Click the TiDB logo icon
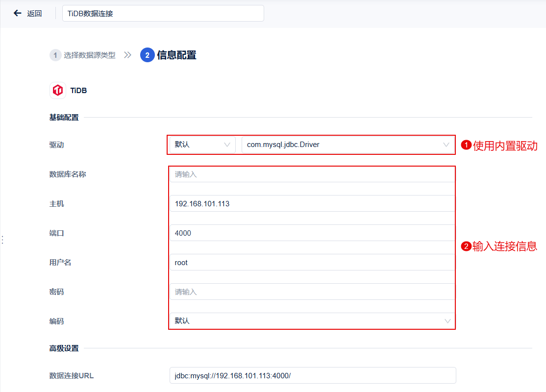This screenshot has height=392, width=546. coord(58,91)
